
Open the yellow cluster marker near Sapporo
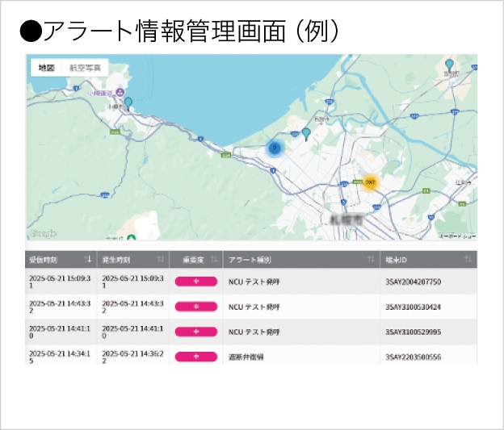(x=370, y=183)
